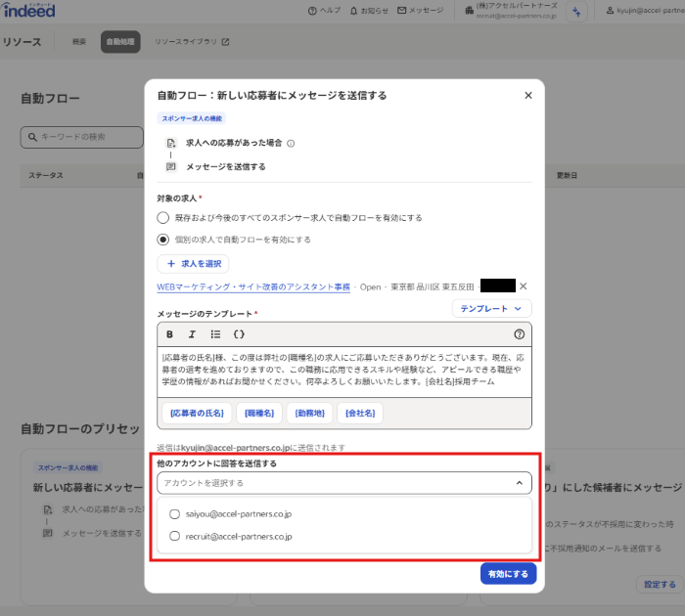Switch to the 自動処理 tab
The height and width of the screenshot is (616, 685).
point(120,42)
